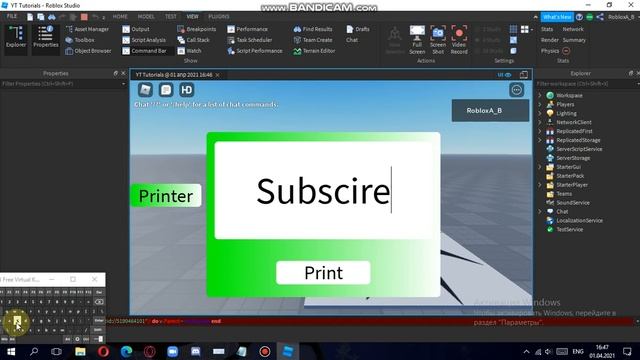The height and width of the screenshot is (360, 640).
Task: Click the Subscire text box
Action: [323, 190]
